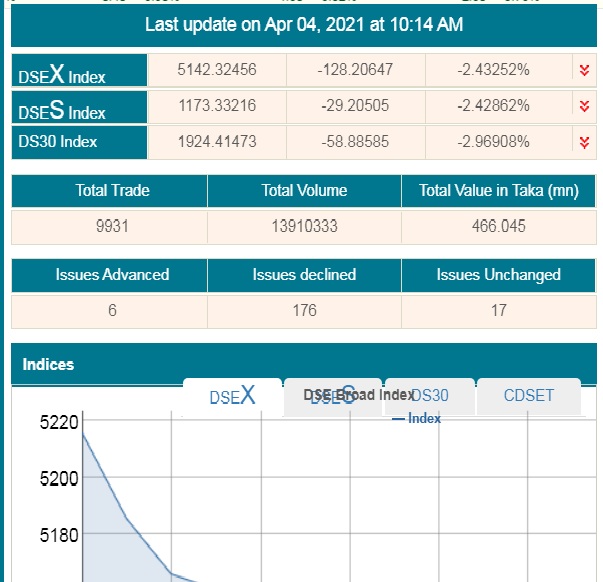Click the red down-arrow icon in DSES row
Screen dimensions: 603x582
click(x=584, y=106)
